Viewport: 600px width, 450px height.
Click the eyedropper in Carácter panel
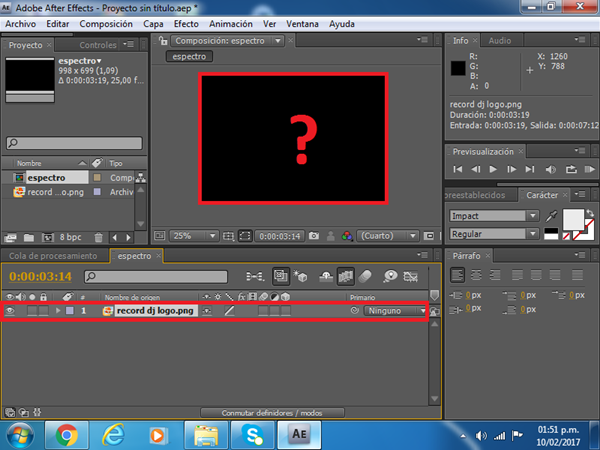coord(551,216)
